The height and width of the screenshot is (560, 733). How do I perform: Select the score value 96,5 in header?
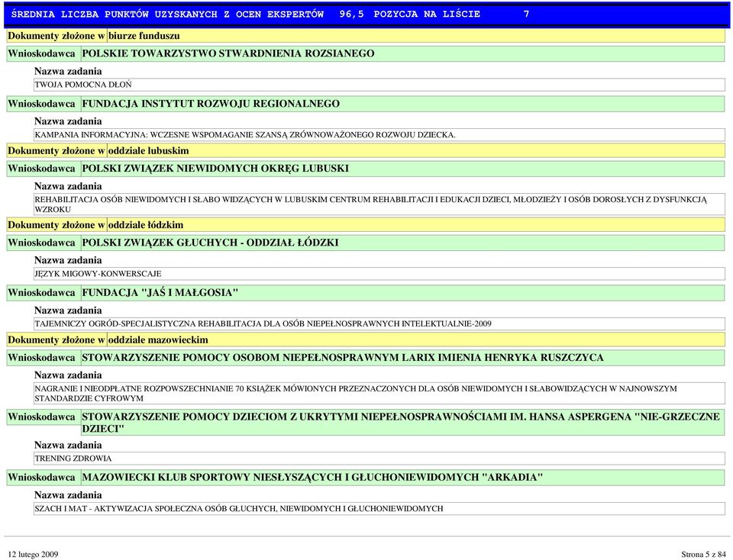[x=351, y=14]
